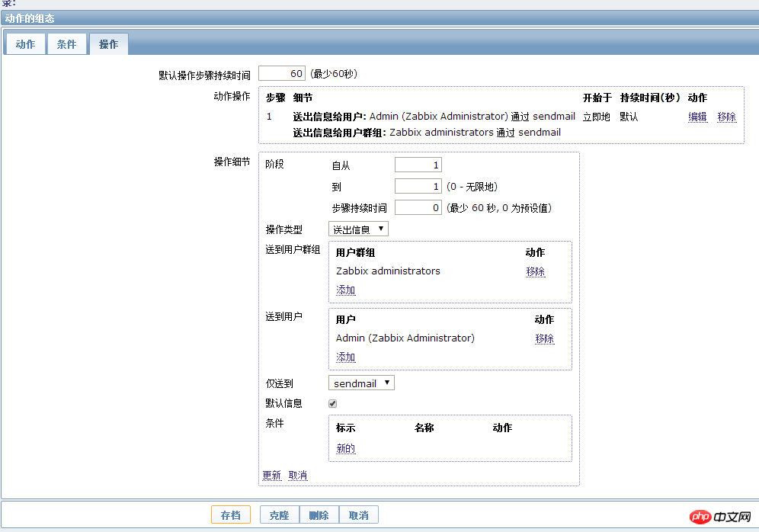
Task: Click the (0 - 无限地) hint text
Action: click(x=472, y=187)
